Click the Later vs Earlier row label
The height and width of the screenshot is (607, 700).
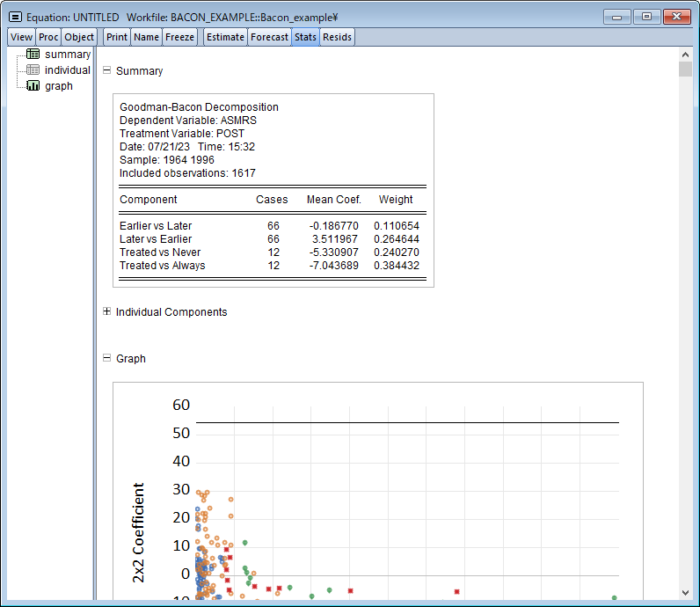pos(156,239)
